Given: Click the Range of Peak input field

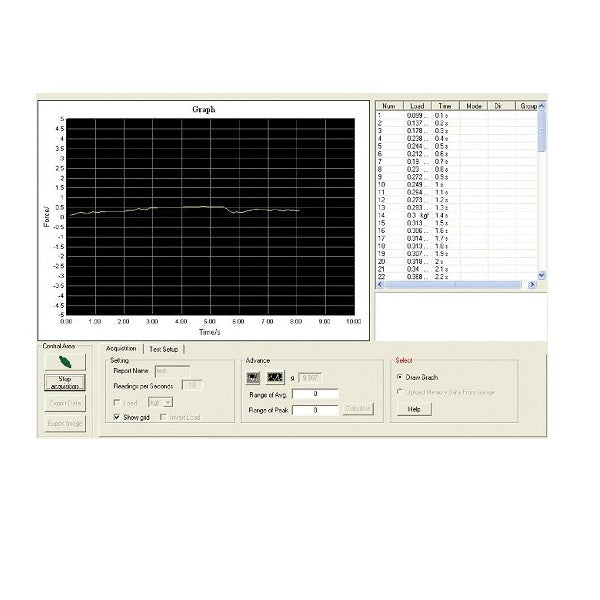Looking at the screenshot, I should tap(315, 410).
